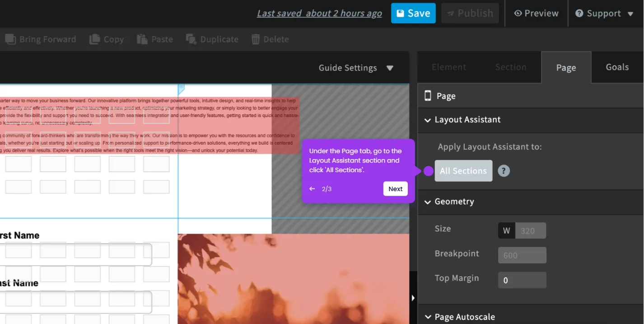Select the Page tab

coord(566,67)
